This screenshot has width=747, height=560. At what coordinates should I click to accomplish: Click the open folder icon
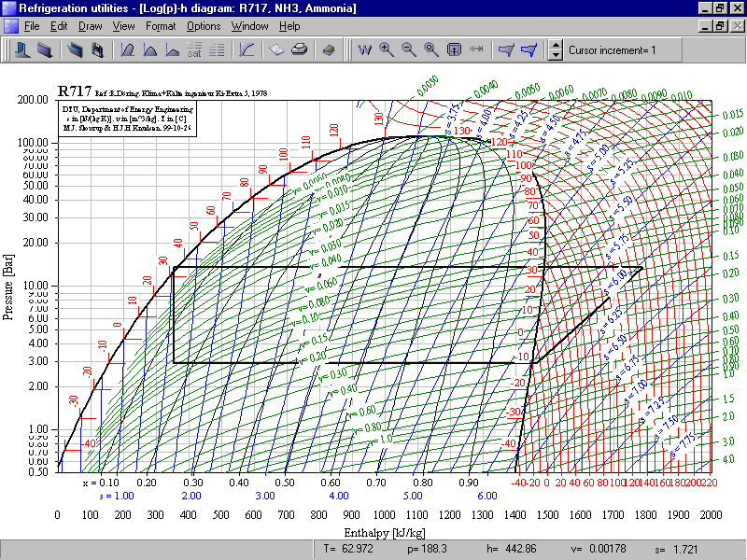click(74, 50)
